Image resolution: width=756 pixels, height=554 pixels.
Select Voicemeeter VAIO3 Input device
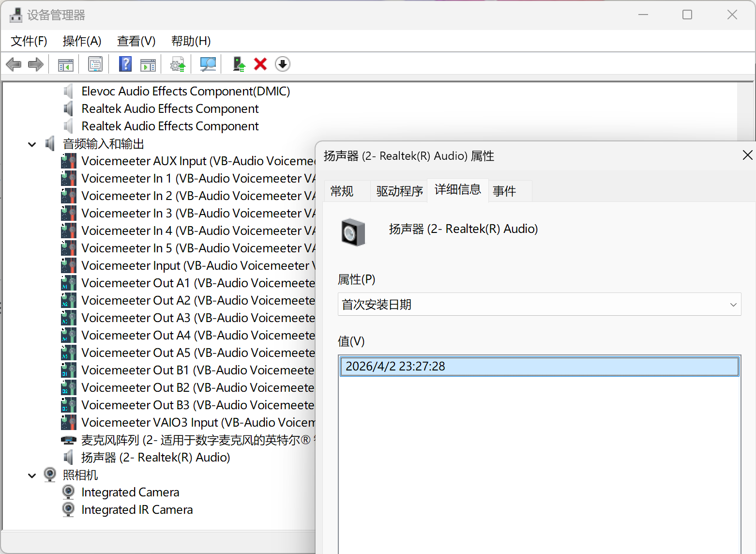click(x=198, y=422)
